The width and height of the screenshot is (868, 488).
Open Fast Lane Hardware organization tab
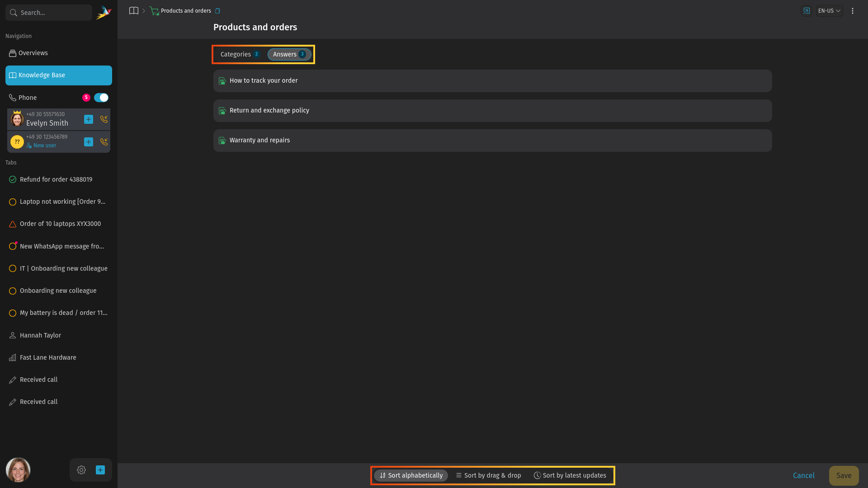click(59, 357)
